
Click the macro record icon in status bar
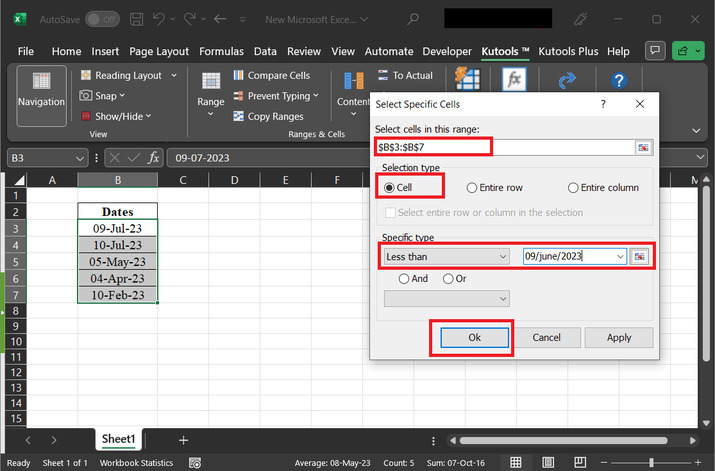(195, 463)
